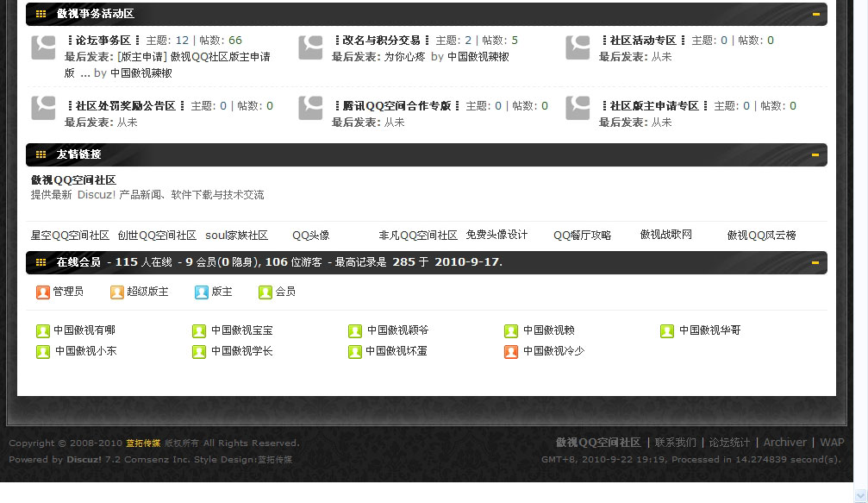The height and width of the screenshot is (503, 868).
Task: Click the 社区版主申请专区 forum icon
Action: click(578, 108)
